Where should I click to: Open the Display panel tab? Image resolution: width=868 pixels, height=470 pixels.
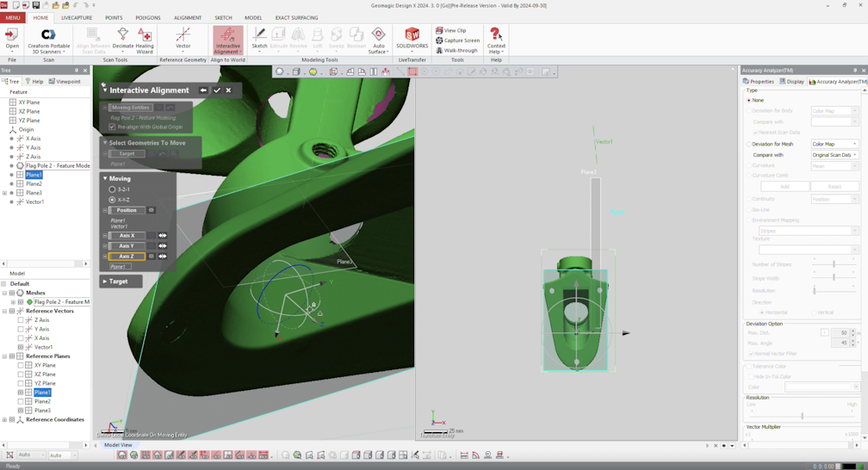click(791, 82)
